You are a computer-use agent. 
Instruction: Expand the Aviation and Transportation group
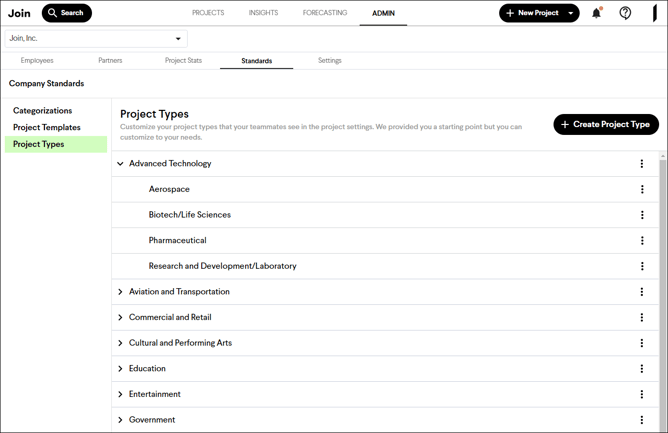coord(120,292)
